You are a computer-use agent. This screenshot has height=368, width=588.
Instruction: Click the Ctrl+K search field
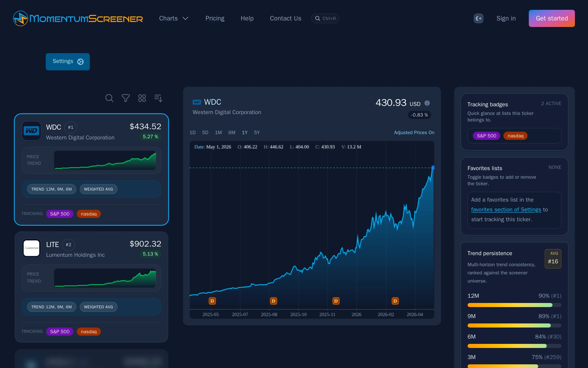(325, 18)
